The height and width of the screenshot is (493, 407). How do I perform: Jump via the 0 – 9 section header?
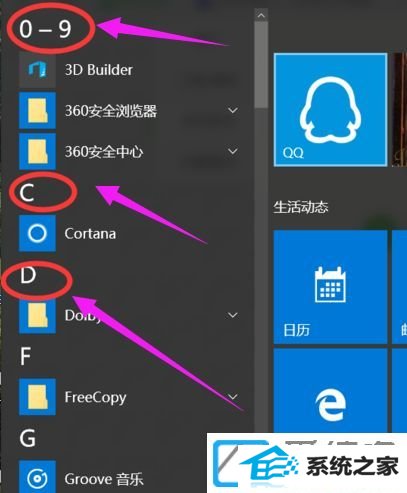coord(45,29)
